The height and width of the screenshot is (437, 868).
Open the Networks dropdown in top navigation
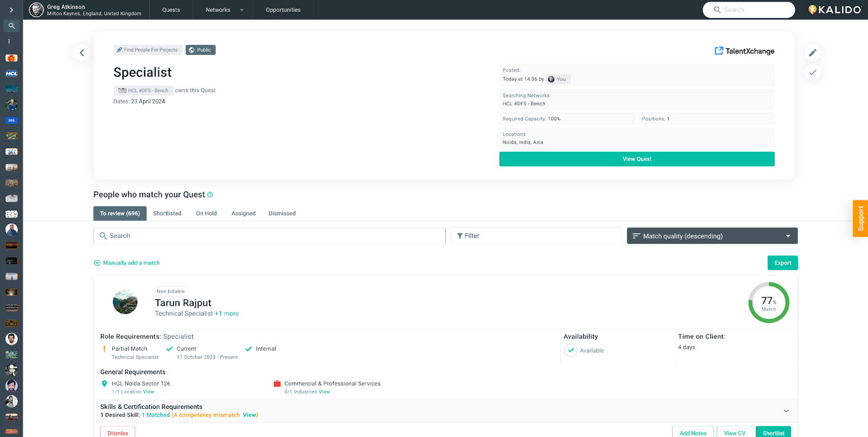pyautogui.click(x=224, y=10)
